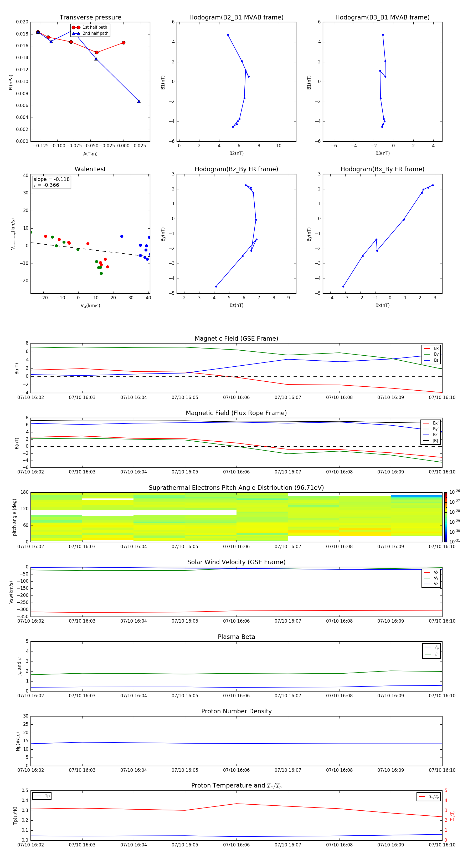Click the "Magnetic Field (GSE Frame)" title
This screenshot has width=473, height=868.
(236, 339)
